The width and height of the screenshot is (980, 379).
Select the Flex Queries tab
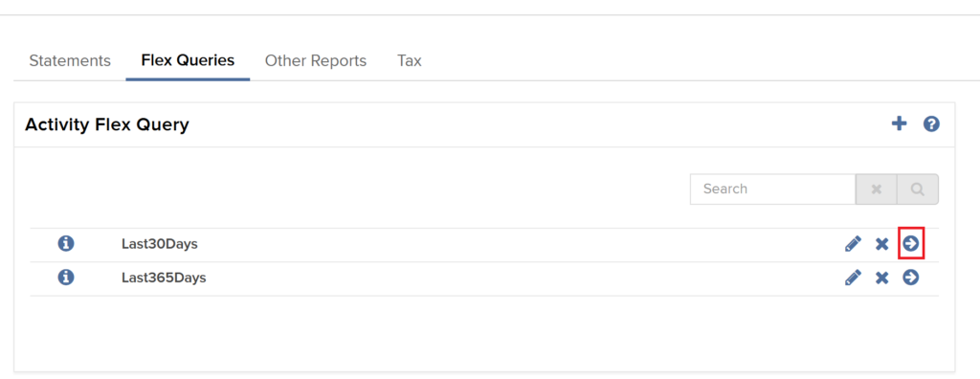tap(188, 60)
